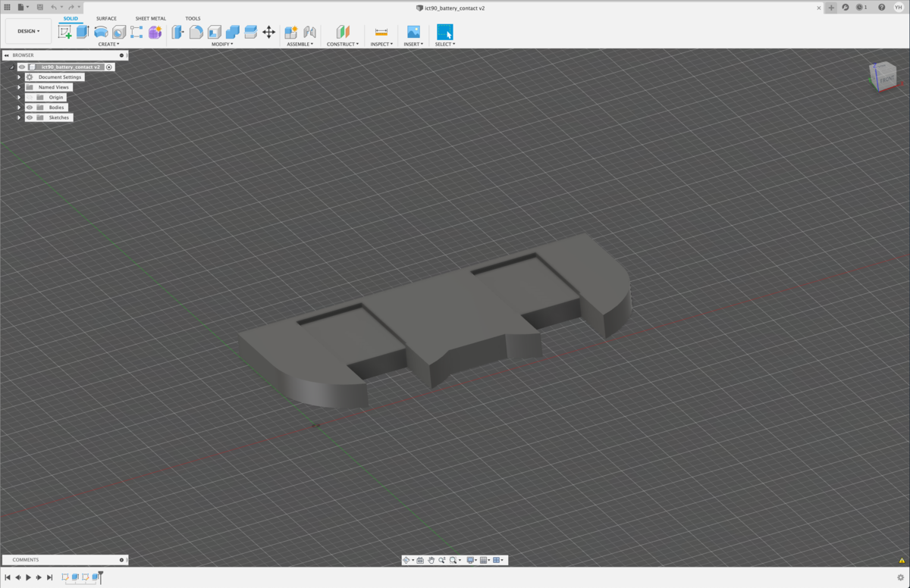
Task: Open the YH user profile menu
Action: pyautogui.click(x=899, y=8)
